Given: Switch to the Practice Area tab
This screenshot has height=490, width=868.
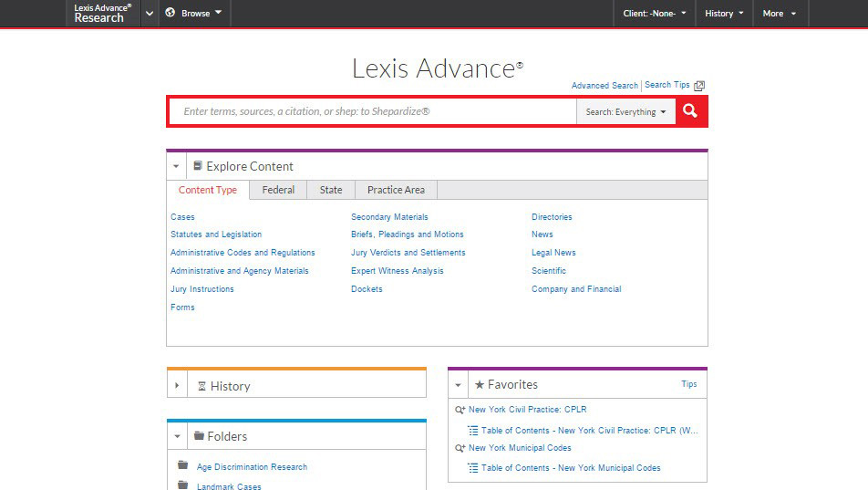Looking at the screenshot, I should tap(396, 190).
